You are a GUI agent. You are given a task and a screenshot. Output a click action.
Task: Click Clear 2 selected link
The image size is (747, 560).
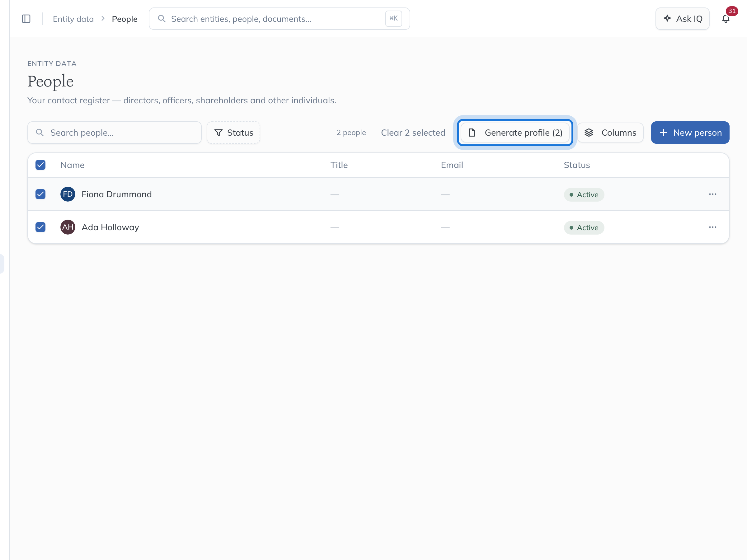click(413, 133)
